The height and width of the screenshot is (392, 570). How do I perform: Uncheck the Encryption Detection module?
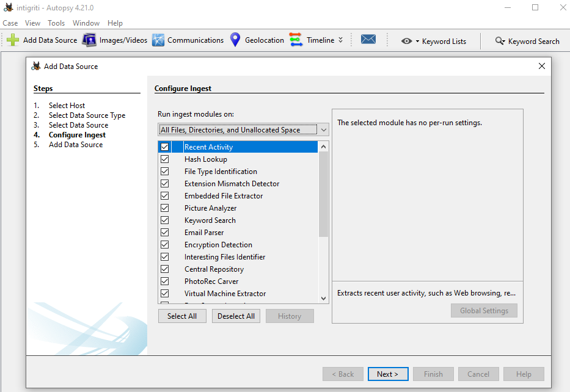(165, 244)
